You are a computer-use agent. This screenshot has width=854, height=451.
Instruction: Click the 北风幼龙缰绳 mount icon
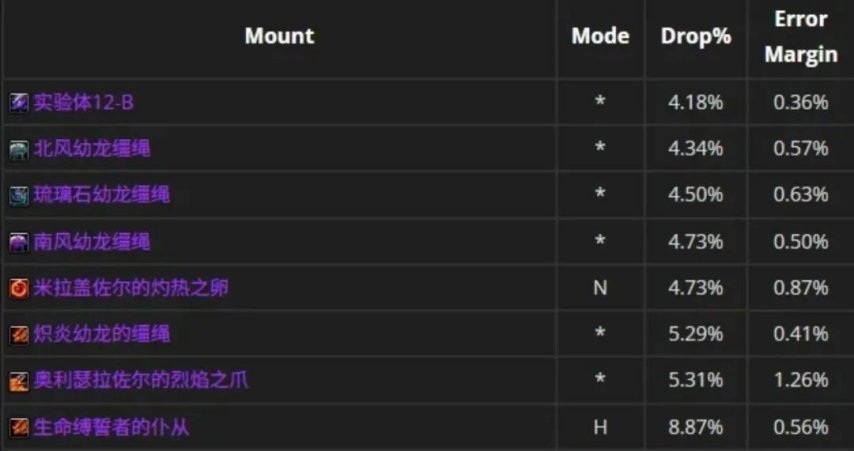(x=19, y=149)
